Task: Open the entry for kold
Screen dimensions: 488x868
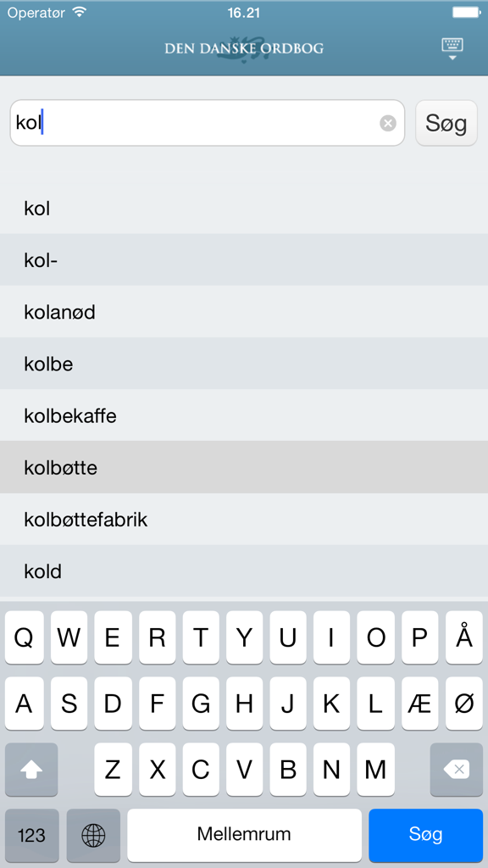Action: 244,571
